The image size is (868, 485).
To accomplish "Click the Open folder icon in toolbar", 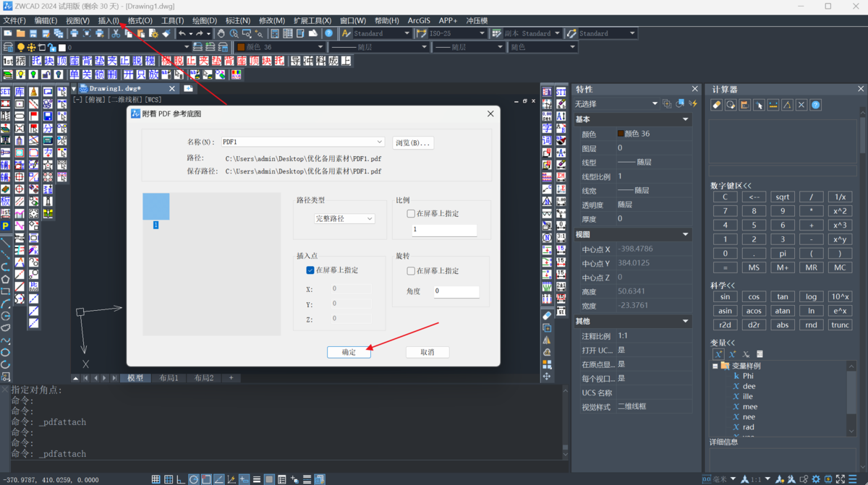I will [20, 33].
